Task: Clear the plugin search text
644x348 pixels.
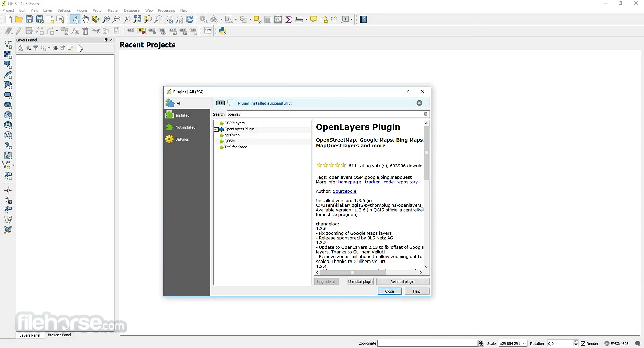Action: point(426,114)
